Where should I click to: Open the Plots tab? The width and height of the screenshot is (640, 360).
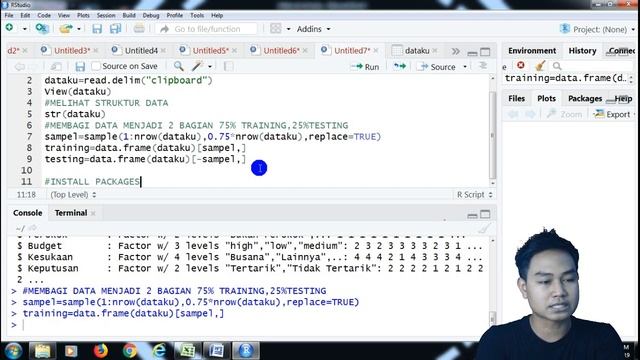click(x=546, y=98)
